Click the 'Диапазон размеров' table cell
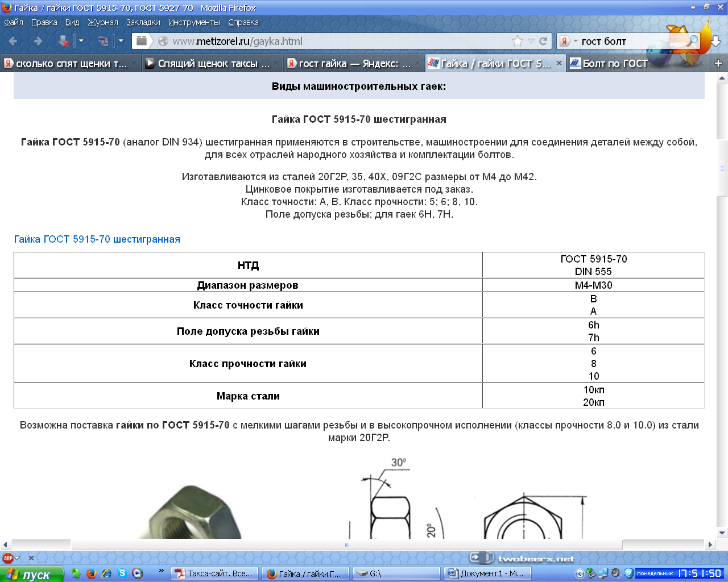Image resolution: width=728 pixels, height=582 pixels. (248, 285)
